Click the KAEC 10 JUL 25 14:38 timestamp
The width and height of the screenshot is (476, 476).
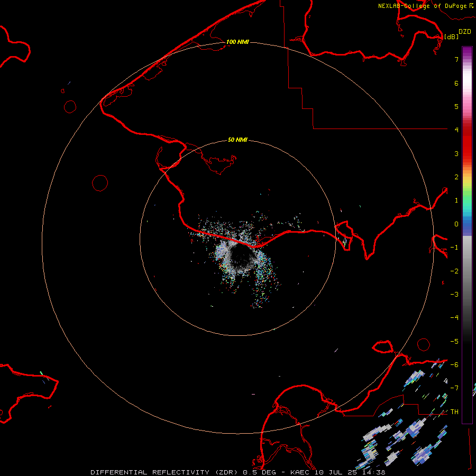coord(337,472)
